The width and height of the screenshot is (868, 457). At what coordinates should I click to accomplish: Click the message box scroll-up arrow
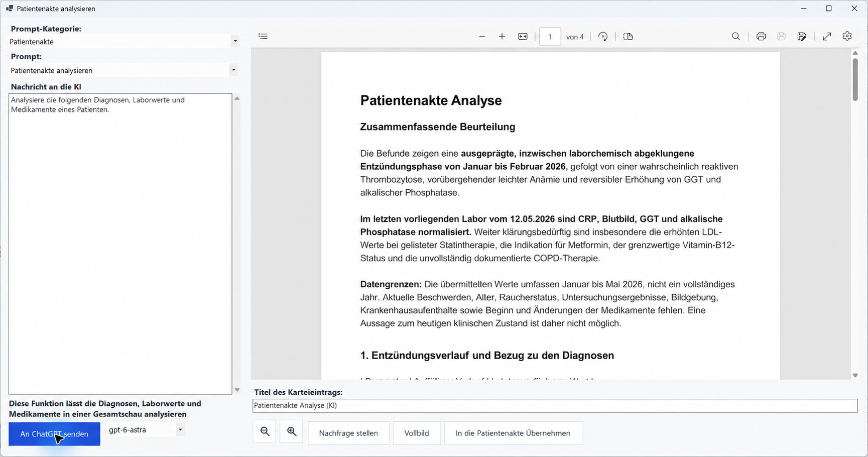pos(237,98)
